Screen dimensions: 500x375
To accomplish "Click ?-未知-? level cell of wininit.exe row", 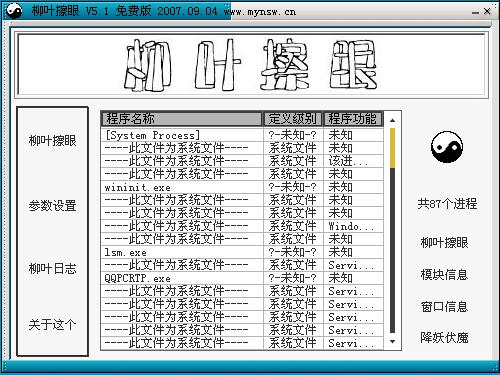I will point(293,187).
